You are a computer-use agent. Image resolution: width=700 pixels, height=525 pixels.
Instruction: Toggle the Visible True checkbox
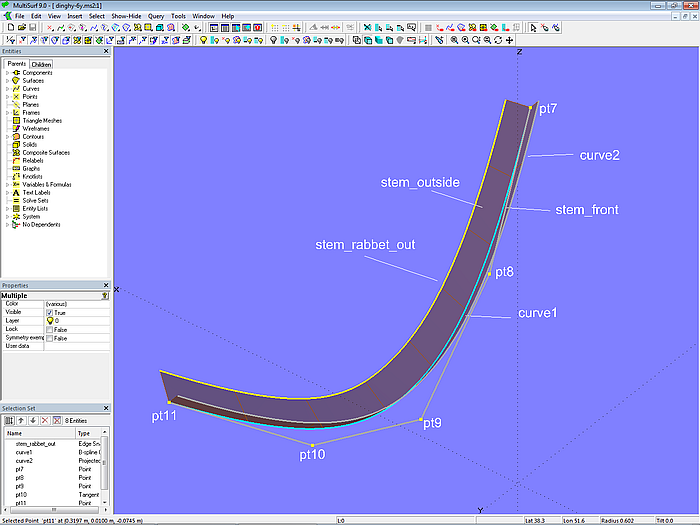(50, 312)
